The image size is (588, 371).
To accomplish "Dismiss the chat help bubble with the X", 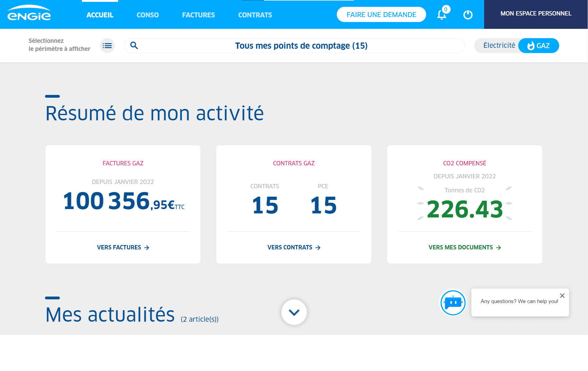I will point(562,296).
